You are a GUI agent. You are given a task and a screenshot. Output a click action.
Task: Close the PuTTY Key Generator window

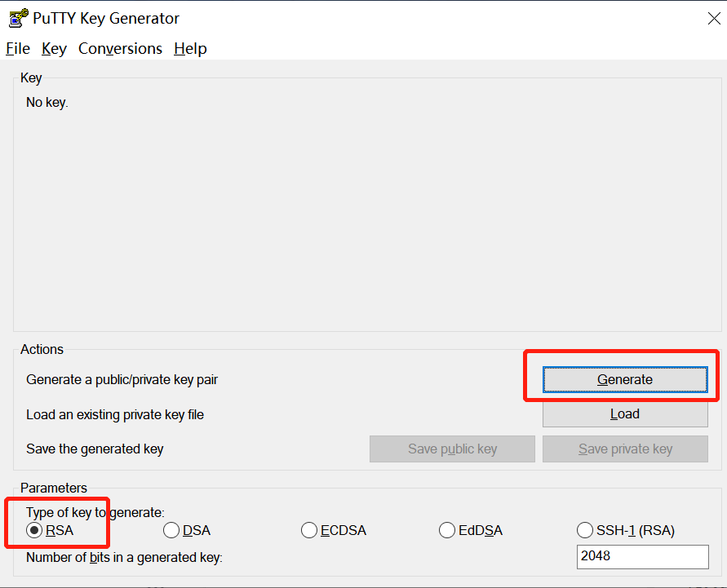[714, 19]
